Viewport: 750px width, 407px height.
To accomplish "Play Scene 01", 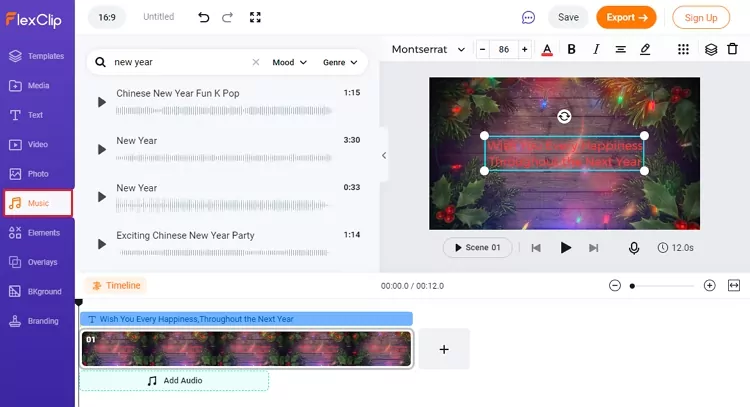I will coord(477,248).
